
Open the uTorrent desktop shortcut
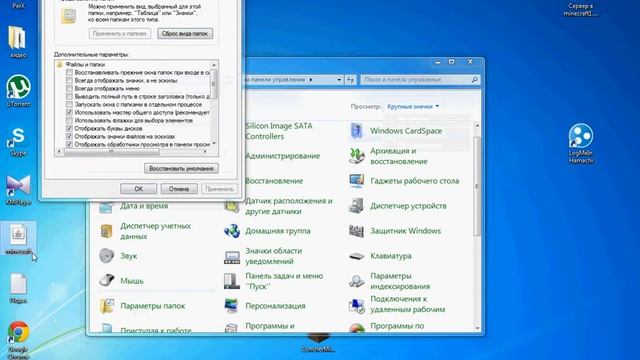pos(18,91)
